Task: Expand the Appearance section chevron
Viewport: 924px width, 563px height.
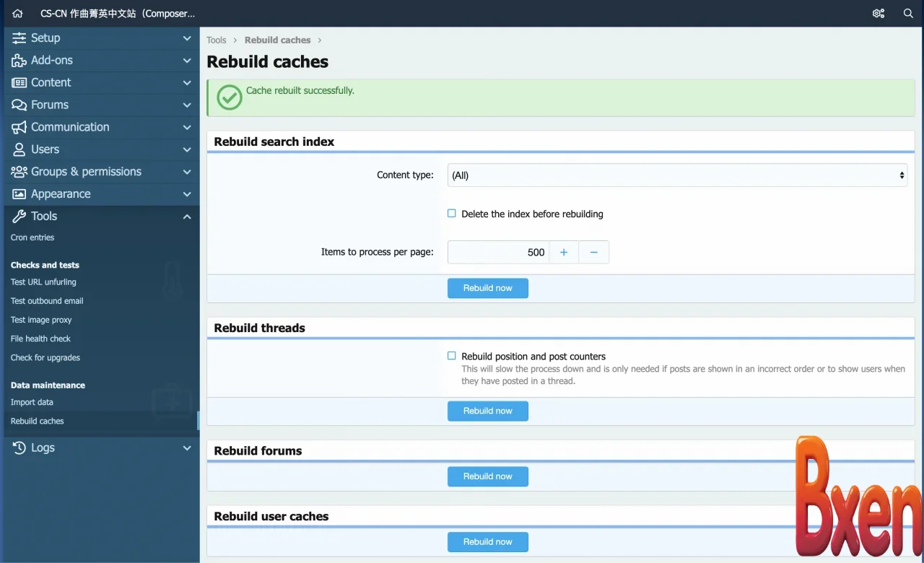Action: click(x=187, y=194)
